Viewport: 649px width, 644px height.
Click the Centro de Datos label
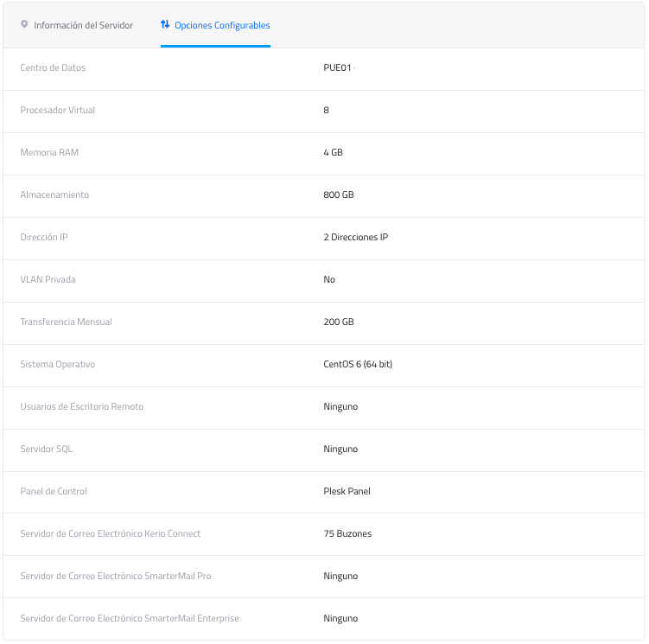[x=53, y=67]
